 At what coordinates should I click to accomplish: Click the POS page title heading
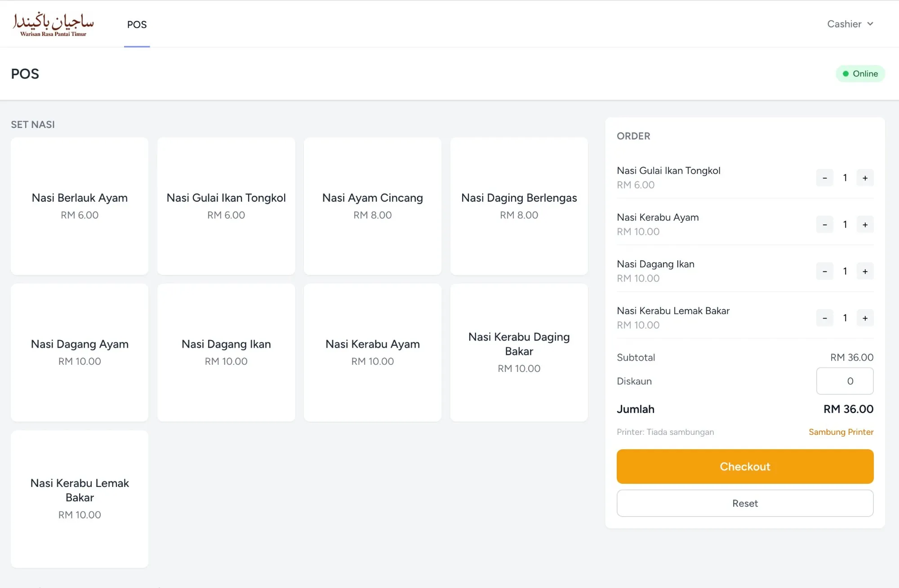tap(25, 74)
